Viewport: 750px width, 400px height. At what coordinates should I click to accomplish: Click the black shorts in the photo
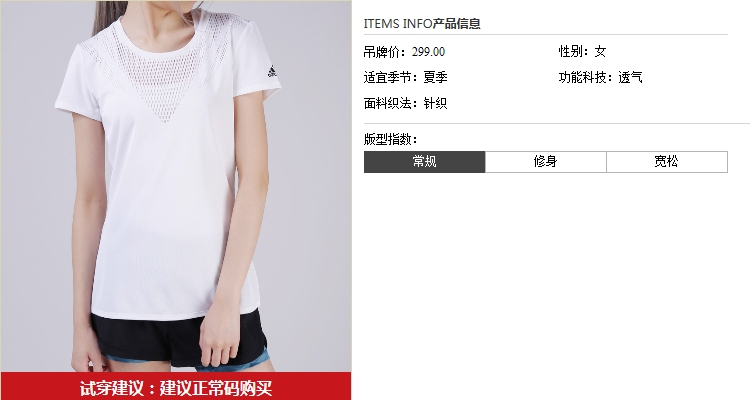coord(179,337)
